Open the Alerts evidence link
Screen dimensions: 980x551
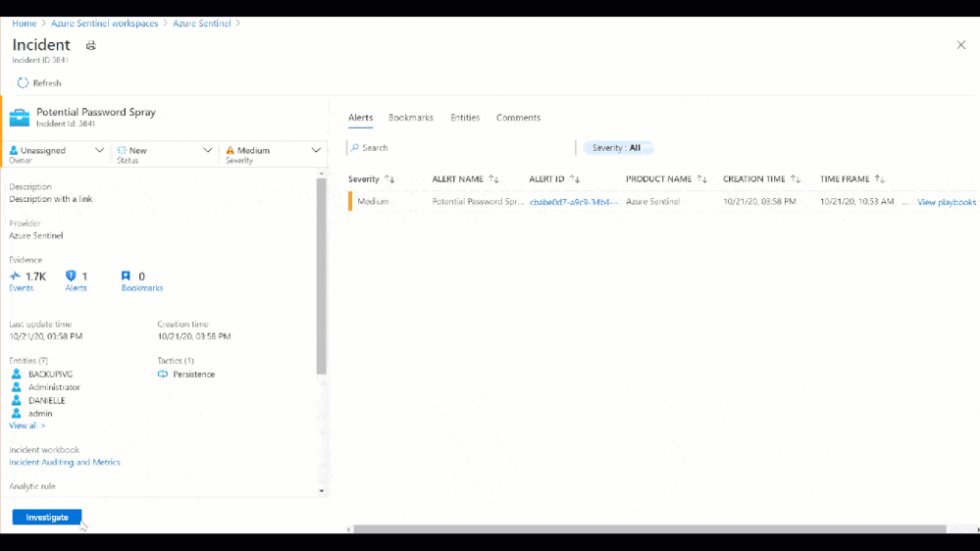[76, 288]
